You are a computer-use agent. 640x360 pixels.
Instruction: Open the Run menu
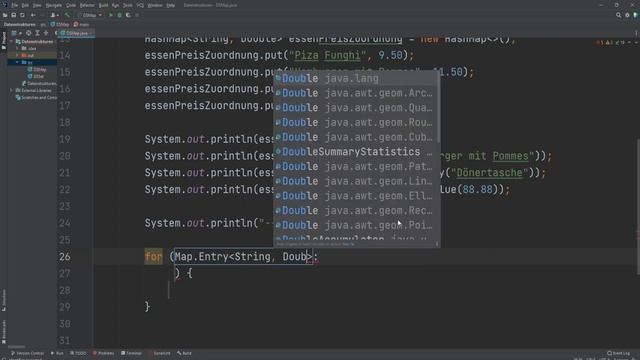(x=115, y=5)
